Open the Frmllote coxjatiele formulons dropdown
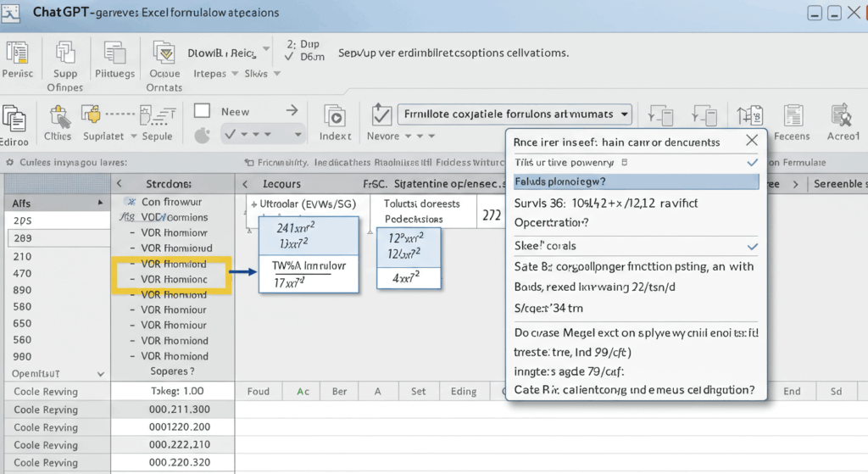This screenshot has width=868, height=474. [x=515, y=114]
